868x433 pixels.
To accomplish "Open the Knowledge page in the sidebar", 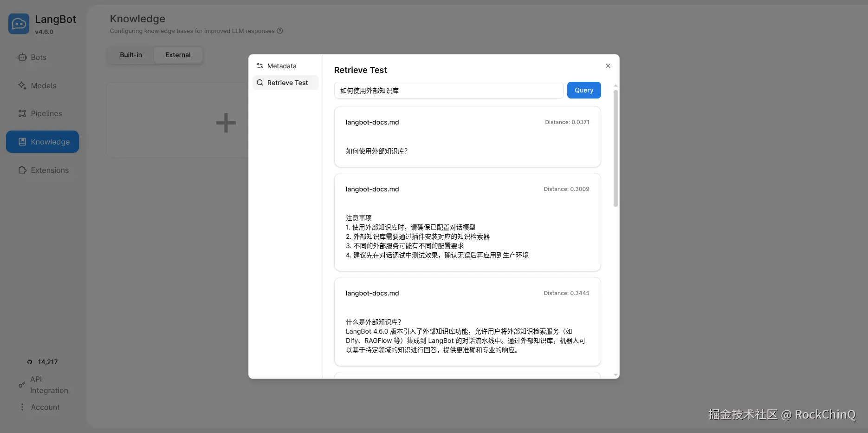I will pyautogui.click(x=42, y=142).
